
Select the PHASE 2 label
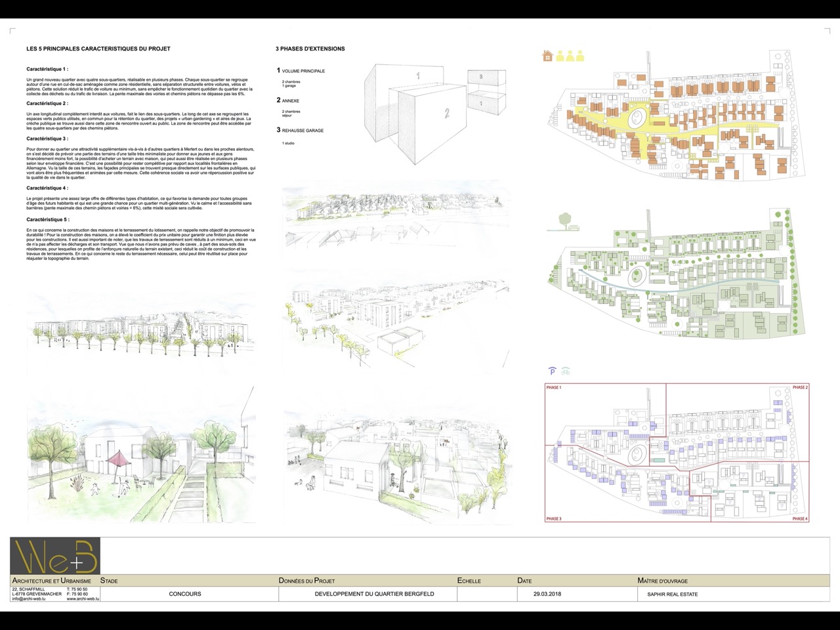click(x=799, y=388)
